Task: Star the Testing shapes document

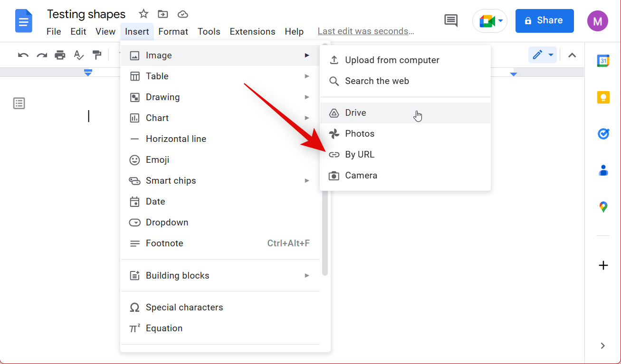Action: click(x=143, y=14)
